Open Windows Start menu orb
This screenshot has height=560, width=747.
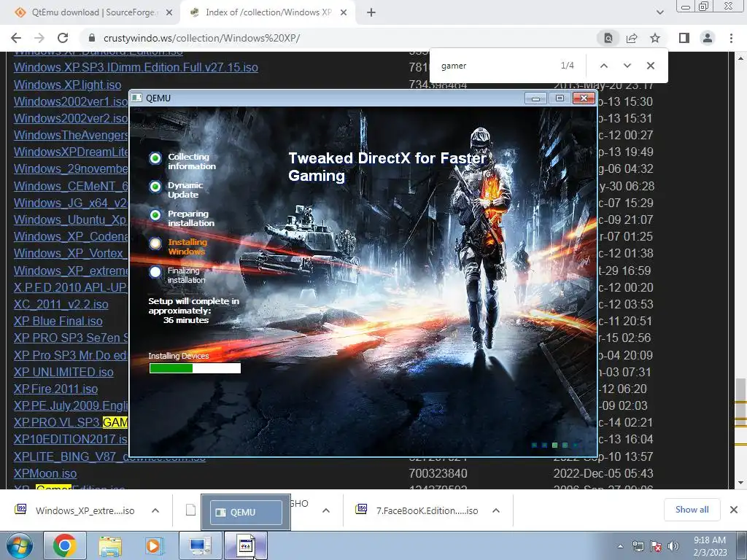(18, 545)
